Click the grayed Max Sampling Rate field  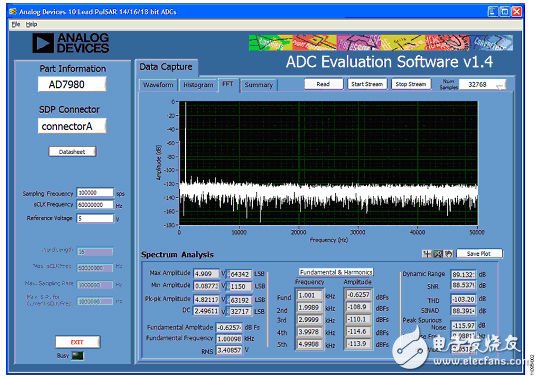tap(95, 285)
